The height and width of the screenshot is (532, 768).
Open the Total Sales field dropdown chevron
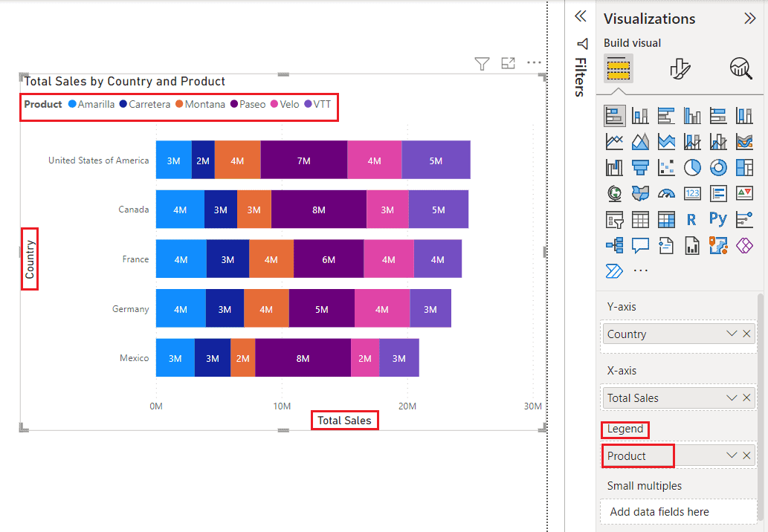tap(732, 398)
